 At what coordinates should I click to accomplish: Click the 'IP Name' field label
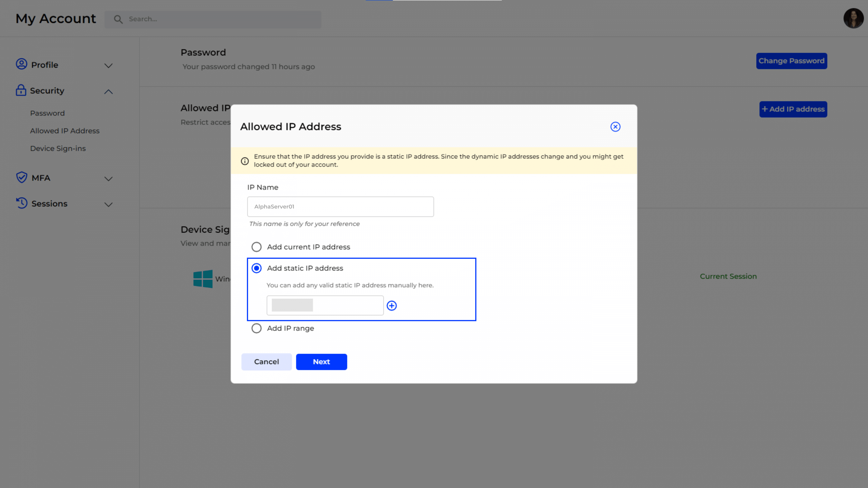click(x=263, y=187)
